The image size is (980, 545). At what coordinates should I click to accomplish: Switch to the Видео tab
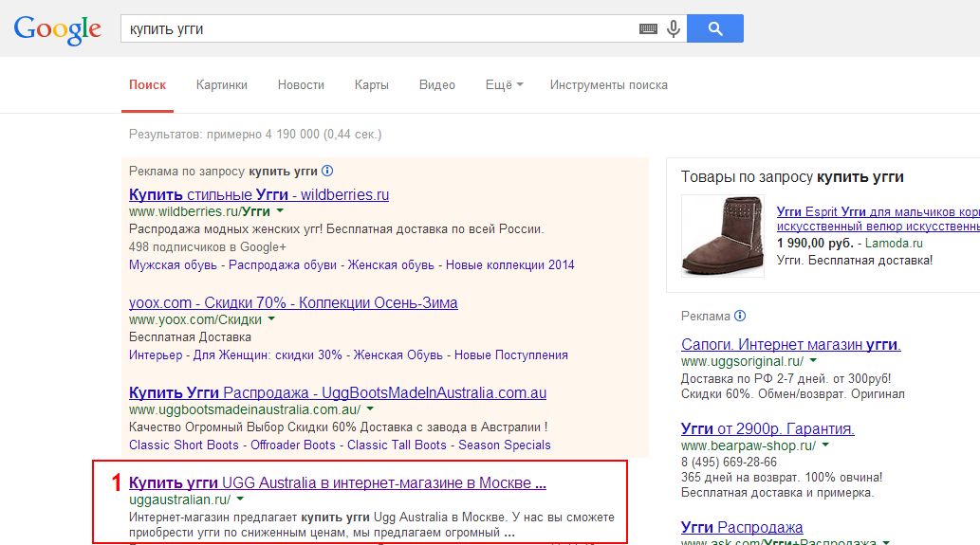tap(437, 85)
